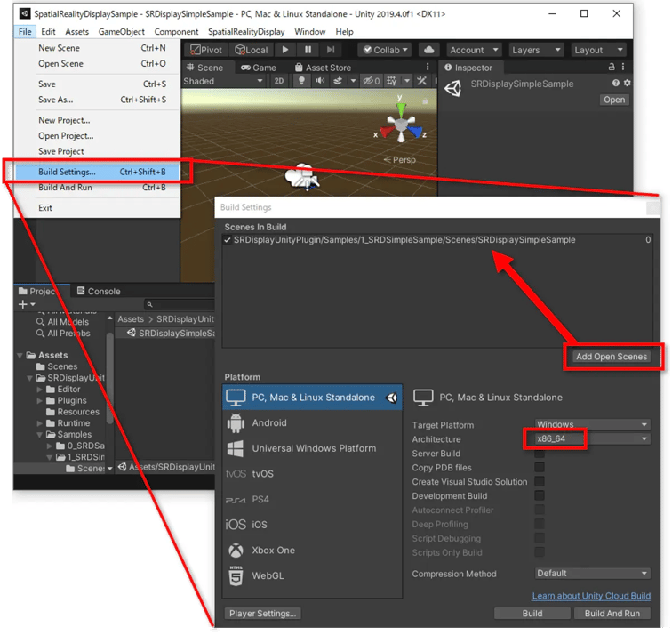Enable Copy PDB files checkbox
Viewport: 672px width, 635px height.
click(540, 467)
